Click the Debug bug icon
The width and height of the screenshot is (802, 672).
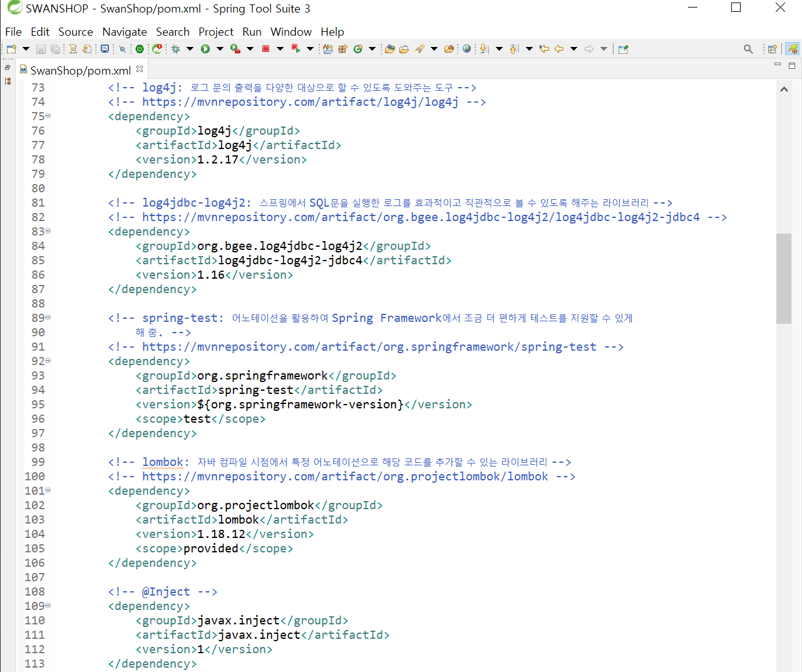176,49
